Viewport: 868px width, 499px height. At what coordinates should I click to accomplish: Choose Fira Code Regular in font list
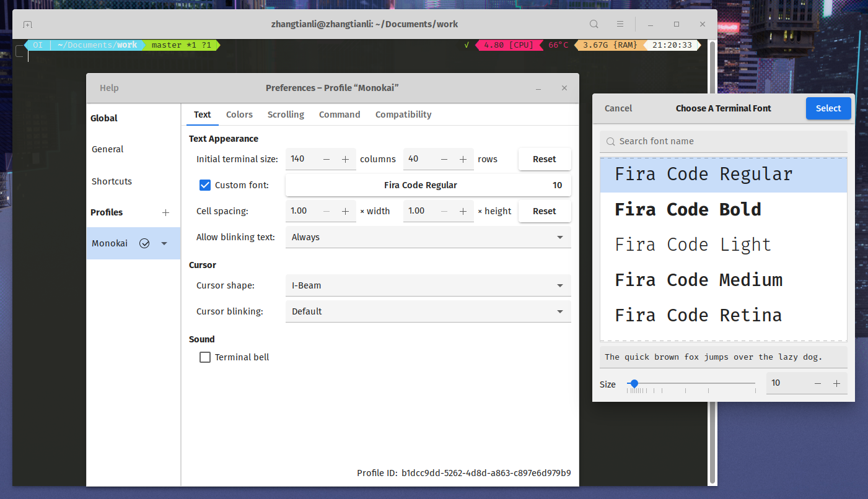[723, 175]
